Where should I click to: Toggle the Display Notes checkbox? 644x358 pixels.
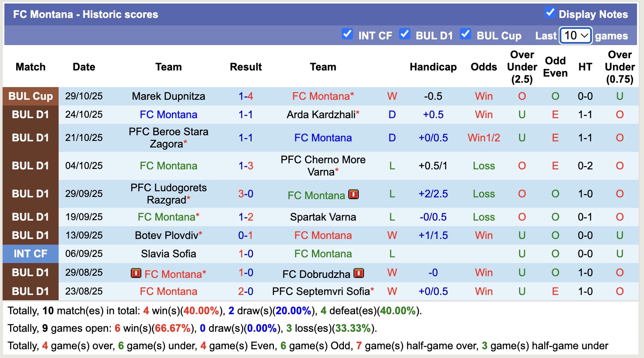pos(550,13)
